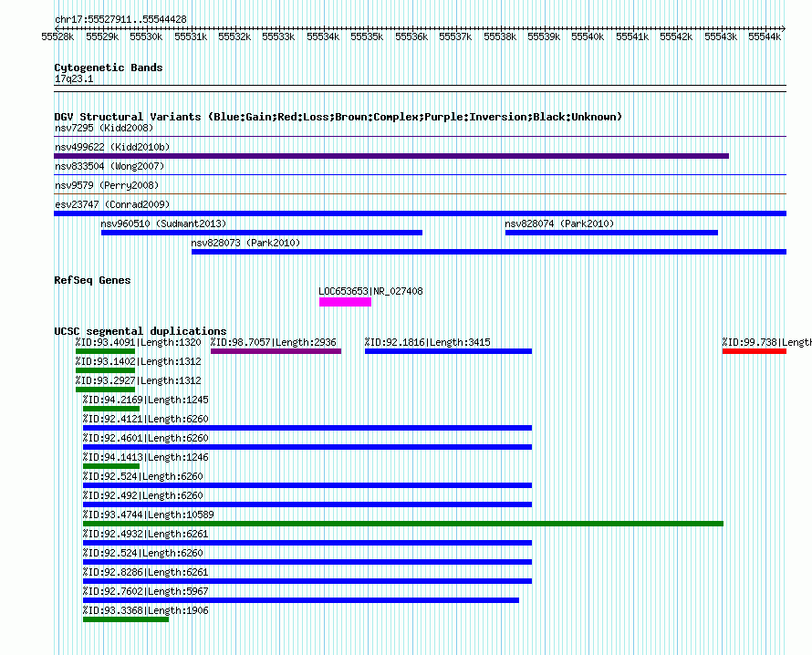Click the blue nsv828074 gain bar

(611, 233)
